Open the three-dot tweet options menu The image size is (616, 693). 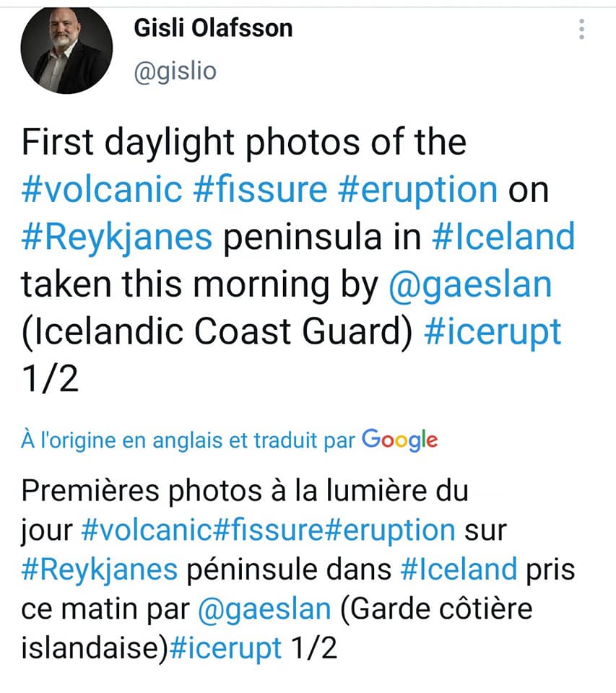point(581,29)
